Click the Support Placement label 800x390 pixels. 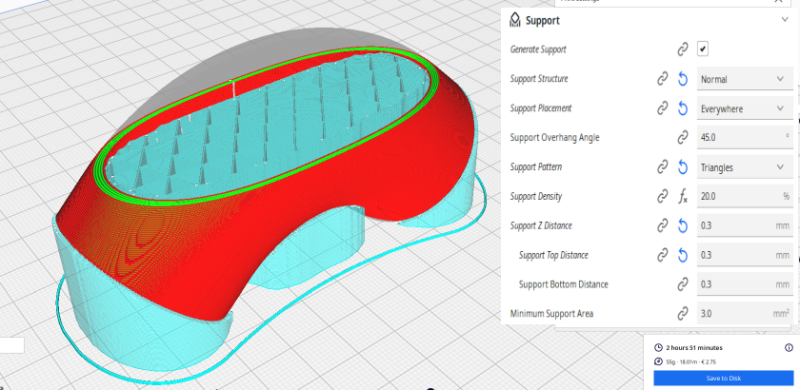click(541, 108)
